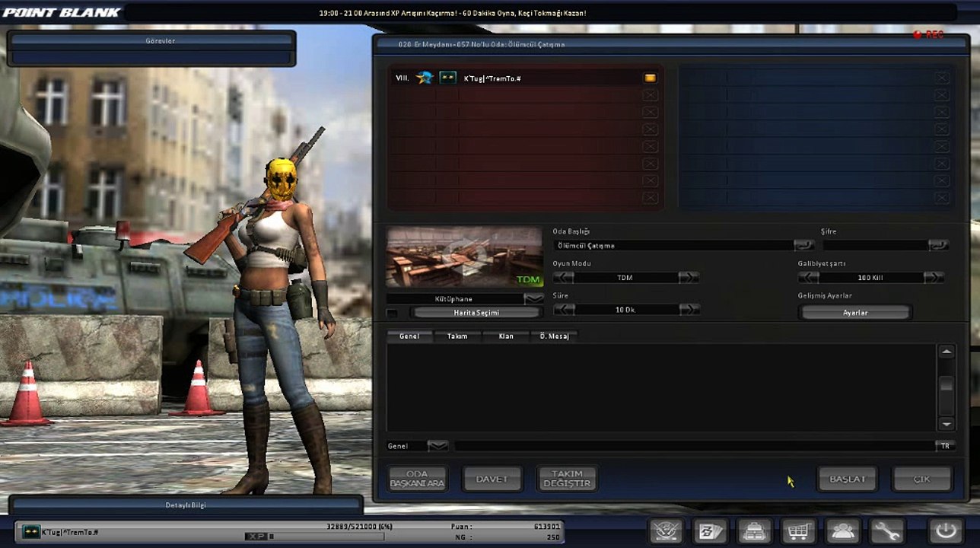
Task: Click the Puan value 613901
Action: (546, 526)
